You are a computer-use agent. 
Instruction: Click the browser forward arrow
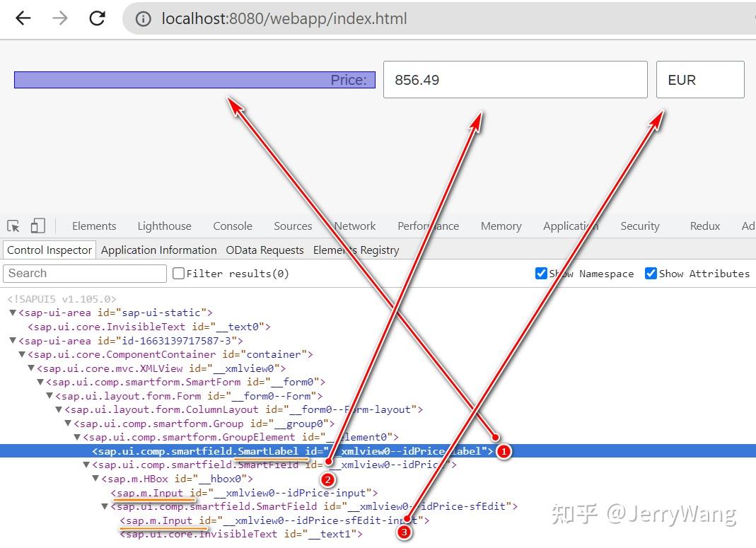(x=60, y=18)
